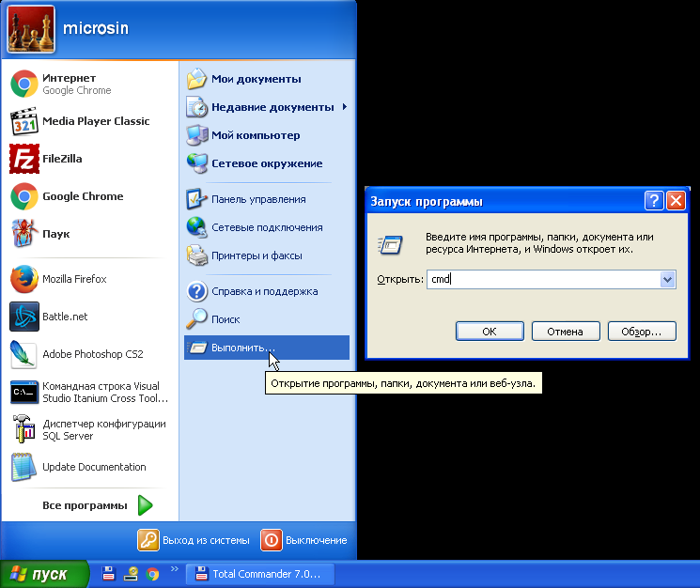700x588 pixels.
Task: Click the Открыть text field containing cmd
Action: click(543, 280)
